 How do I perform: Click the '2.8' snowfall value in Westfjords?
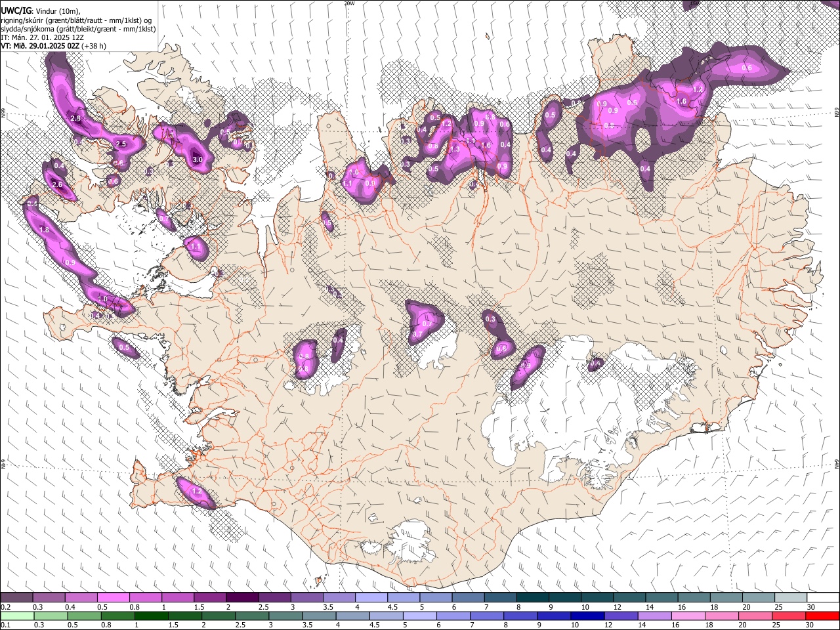(x=75, y=119)
